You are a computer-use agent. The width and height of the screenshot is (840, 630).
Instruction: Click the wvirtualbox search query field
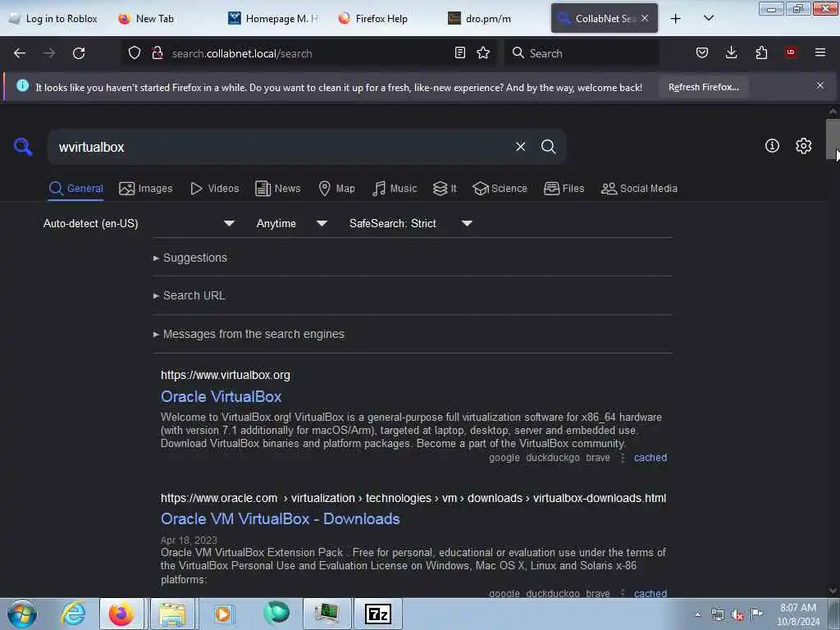(281, 147)
